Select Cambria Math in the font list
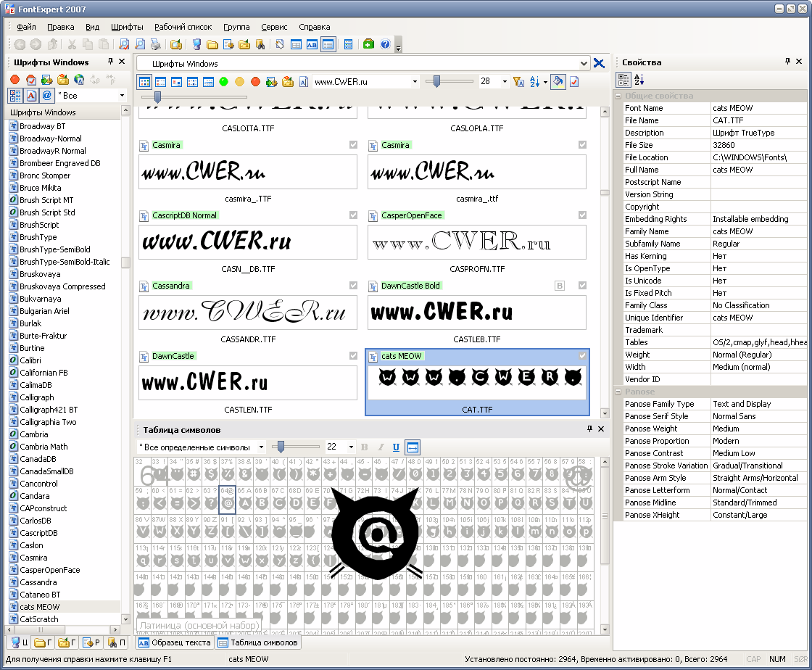Screen dimensions: 812x670 point(43,447)
